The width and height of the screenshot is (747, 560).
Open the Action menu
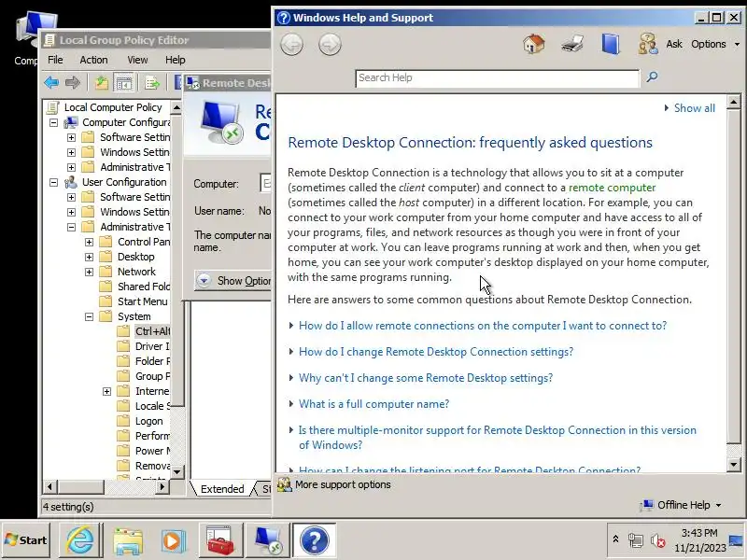93,60
